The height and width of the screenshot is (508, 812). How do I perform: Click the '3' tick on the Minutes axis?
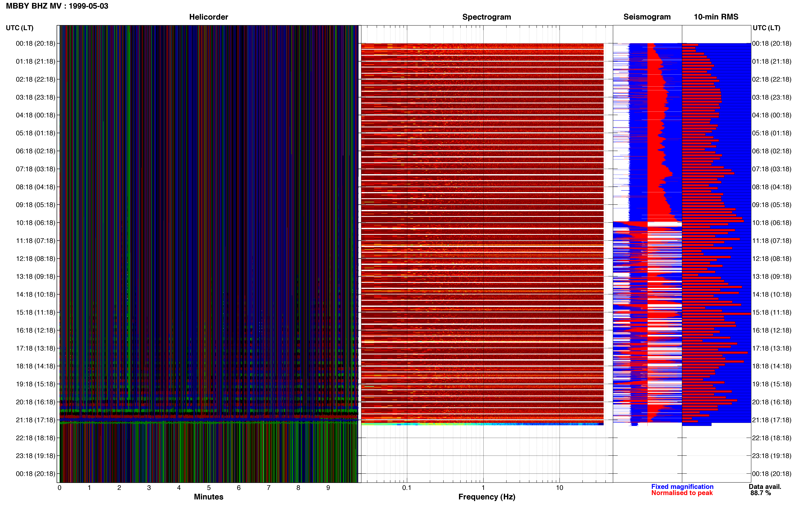pos(149,488)
